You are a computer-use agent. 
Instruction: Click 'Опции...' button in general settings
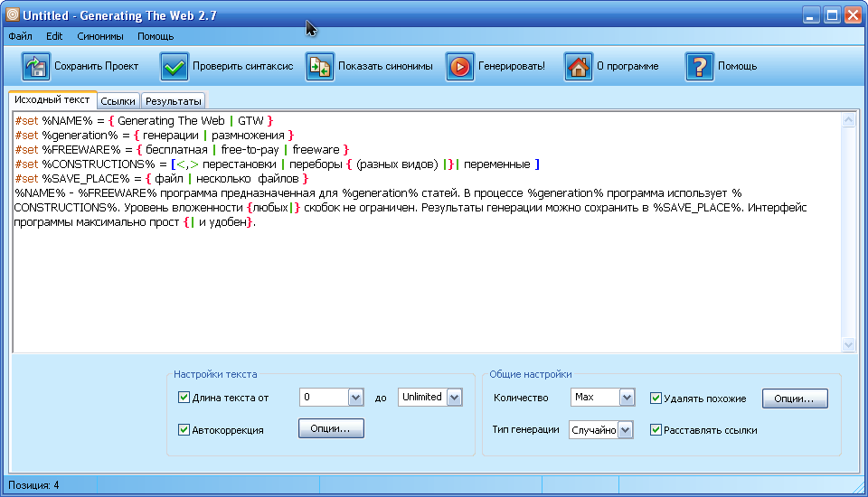795,399
